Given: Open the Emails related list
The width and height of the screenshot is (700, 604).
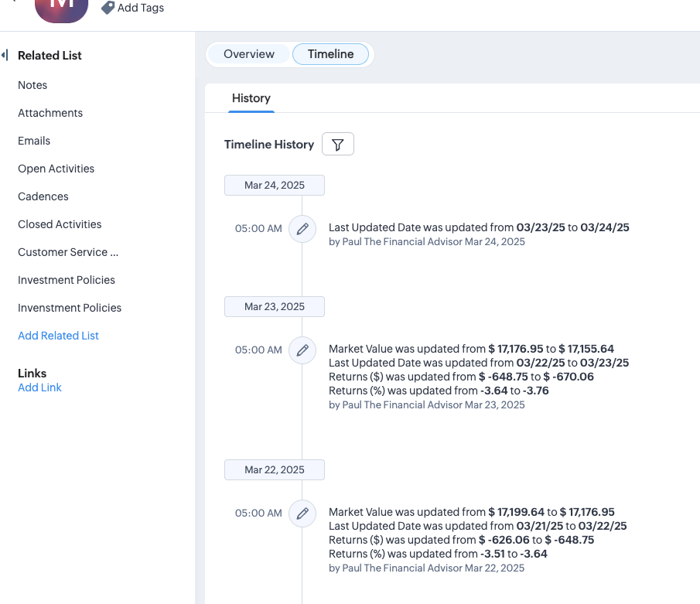Looking at the screenshot, I should click(x=34, y=141).
